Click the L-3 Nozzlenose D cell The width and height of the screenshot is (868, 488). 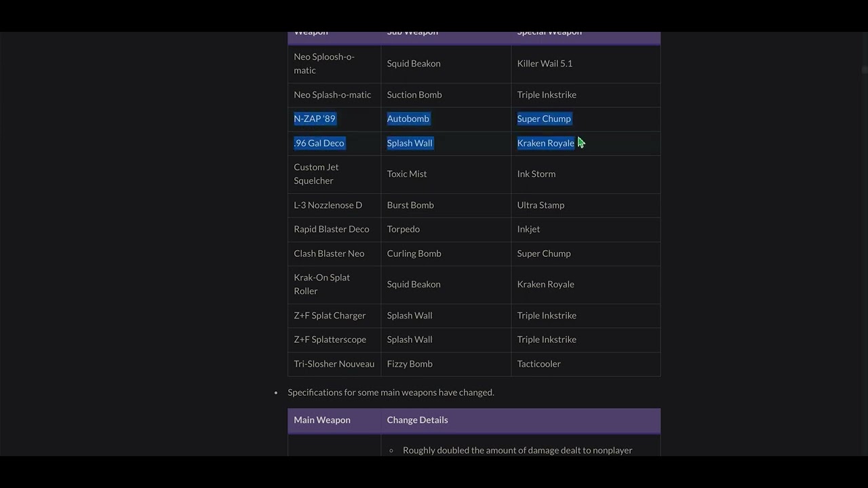[334, 205]
